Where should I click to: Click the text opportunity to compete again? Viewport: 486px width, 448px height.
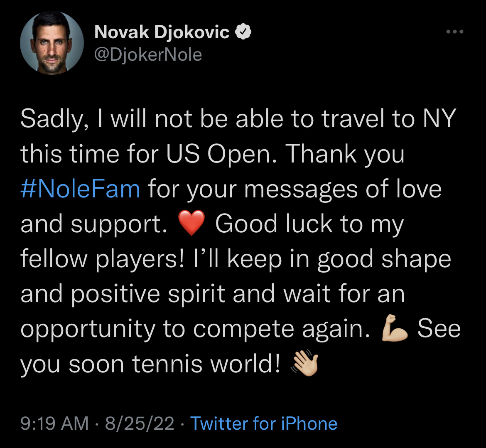coord(195,330)
